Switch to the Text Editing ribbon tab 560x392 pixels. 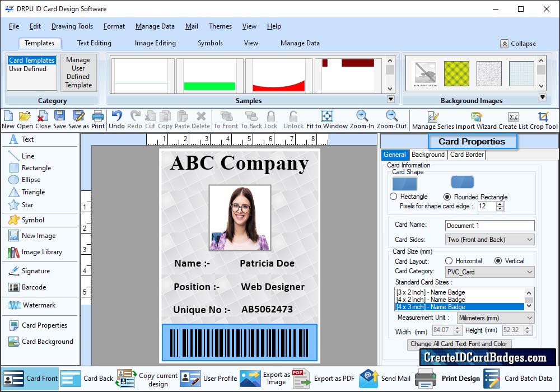[x=94, y=43]
